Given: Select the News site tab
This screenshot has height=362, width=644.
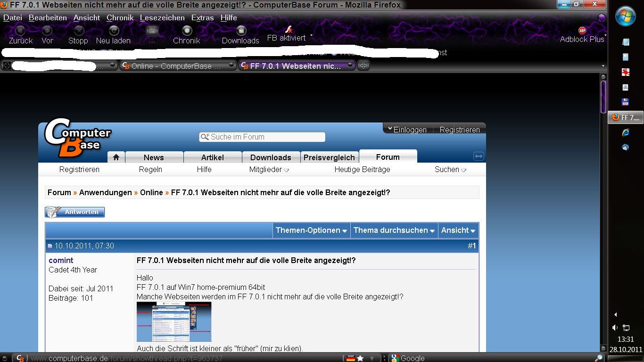Looking at the screenshot, I should pos(154,157).
